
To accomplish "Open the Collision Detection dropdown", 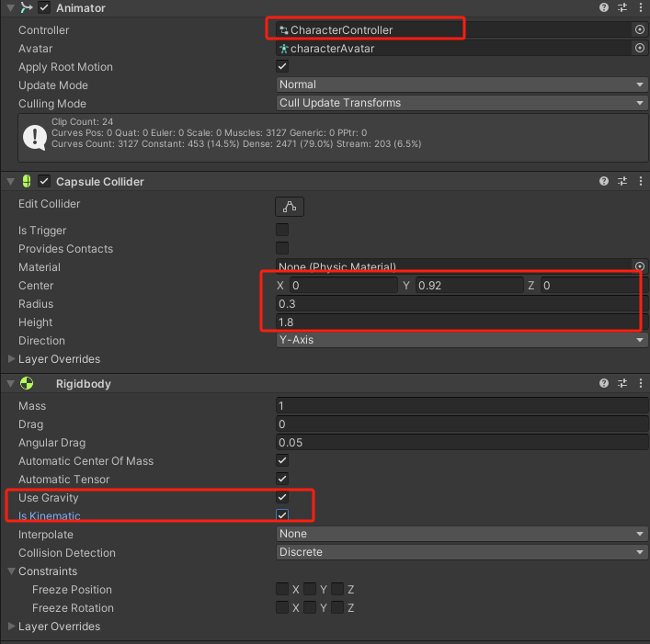I will click(462, 552).
